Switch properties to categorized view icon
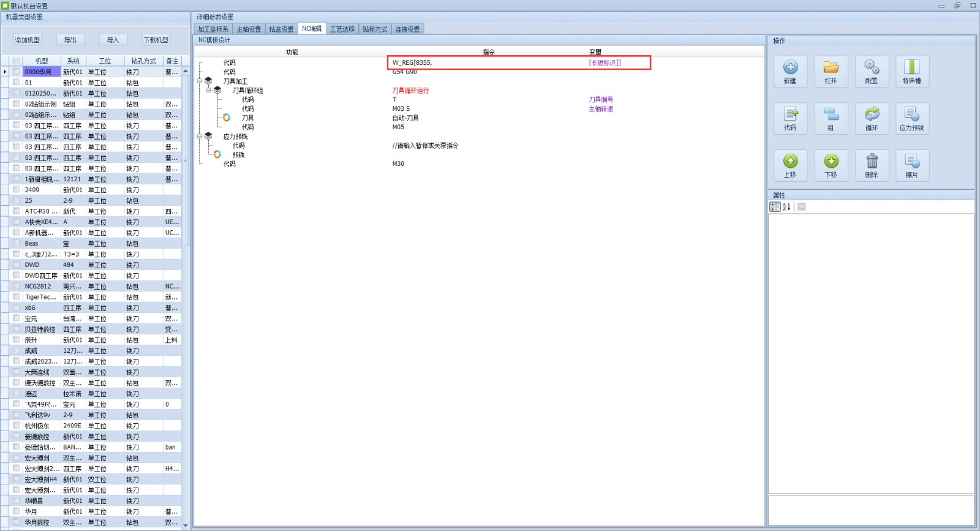 pyautogui.click(x=775, y=207)
